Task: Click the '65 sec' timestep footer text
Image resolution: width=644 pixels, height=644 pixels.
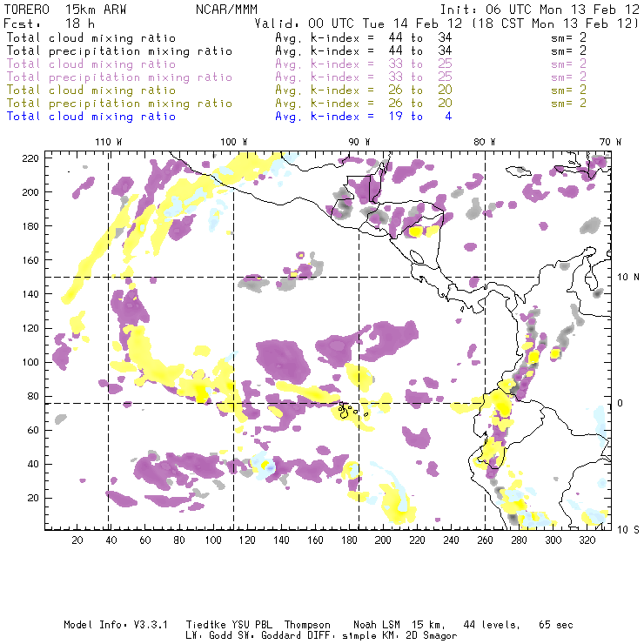Action: click(556, 625)
